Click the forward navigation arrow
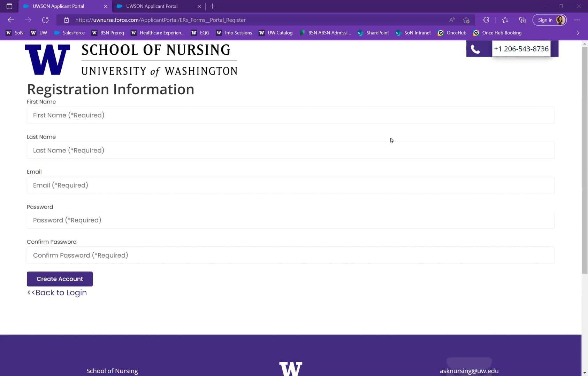Screen dimensions: 588x376 pyautogui.click(x=28, y=20)
